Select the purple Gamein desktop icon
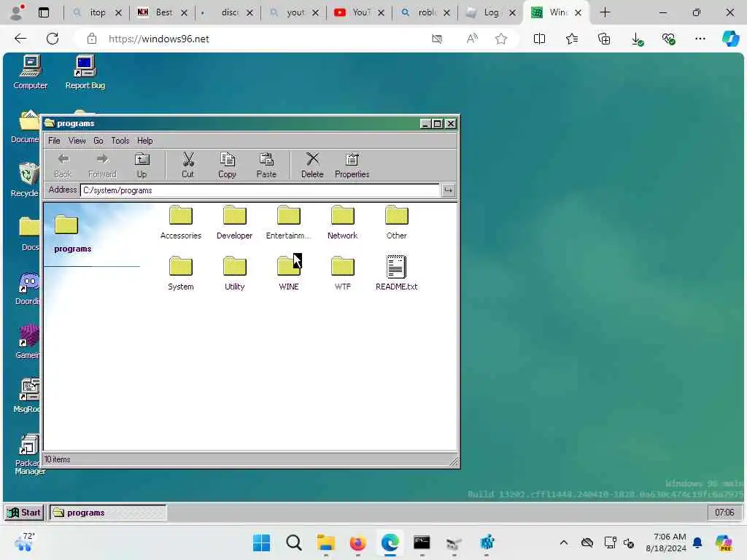 [28, 341]
